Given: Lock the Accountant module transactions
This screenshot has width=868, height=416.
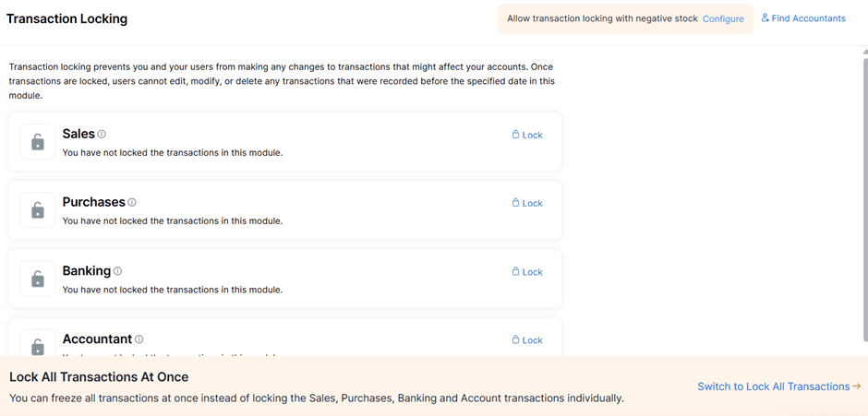Looking at the screenshot, I should (x=527, y=340).
